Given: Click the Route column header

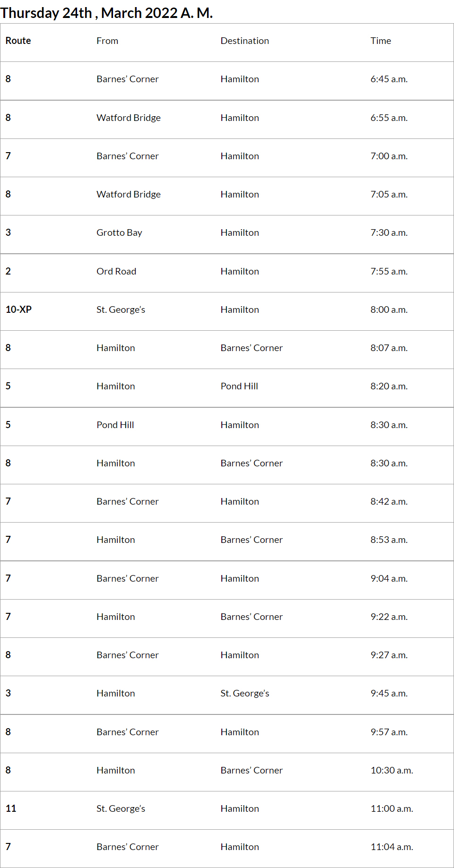Looking at the screenshot, I should pyautogui.click(x=18, y=41).
